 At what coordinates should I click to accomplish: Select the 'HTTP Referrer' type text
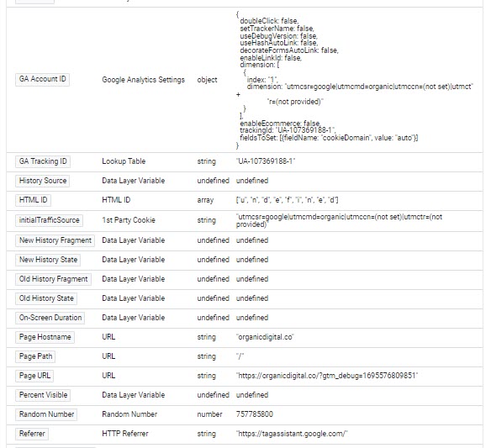(x=125, y=434)
